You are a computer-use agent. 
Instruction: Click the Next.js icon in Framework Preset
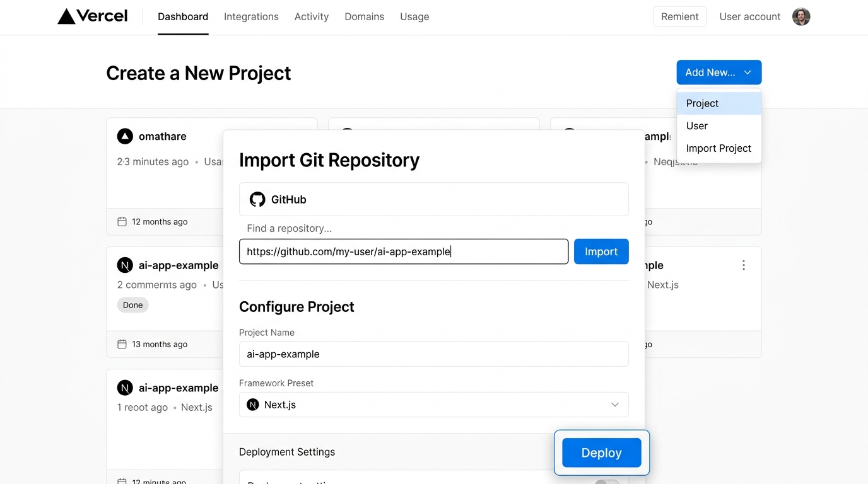tap(253, 405)
